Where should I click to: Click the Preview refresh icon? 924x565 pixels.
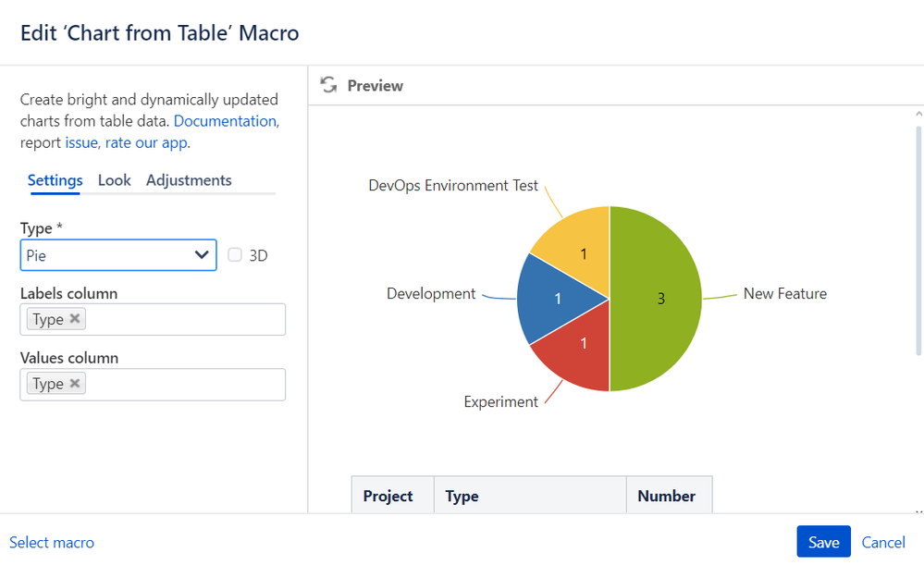coord(327,85)
